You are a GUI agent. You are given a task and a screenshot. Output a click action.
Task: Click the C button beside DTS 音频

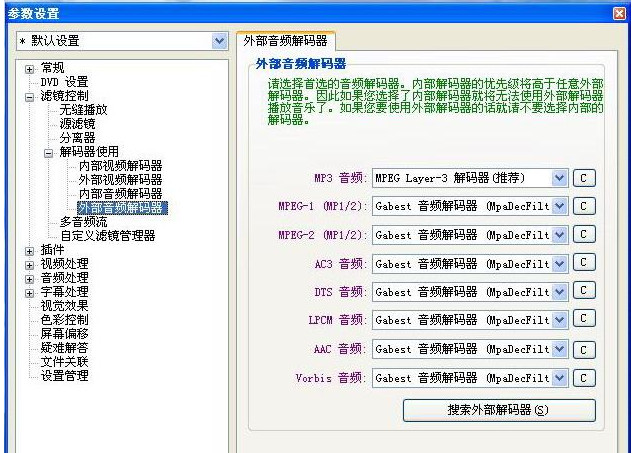[584, 292]
